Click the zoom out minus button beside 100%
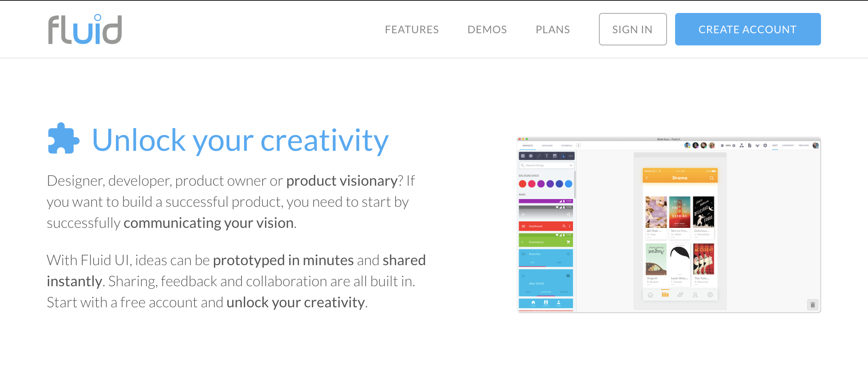Viewport: 868px width, 390px height. pyautogui.click(x=722, y=146)
